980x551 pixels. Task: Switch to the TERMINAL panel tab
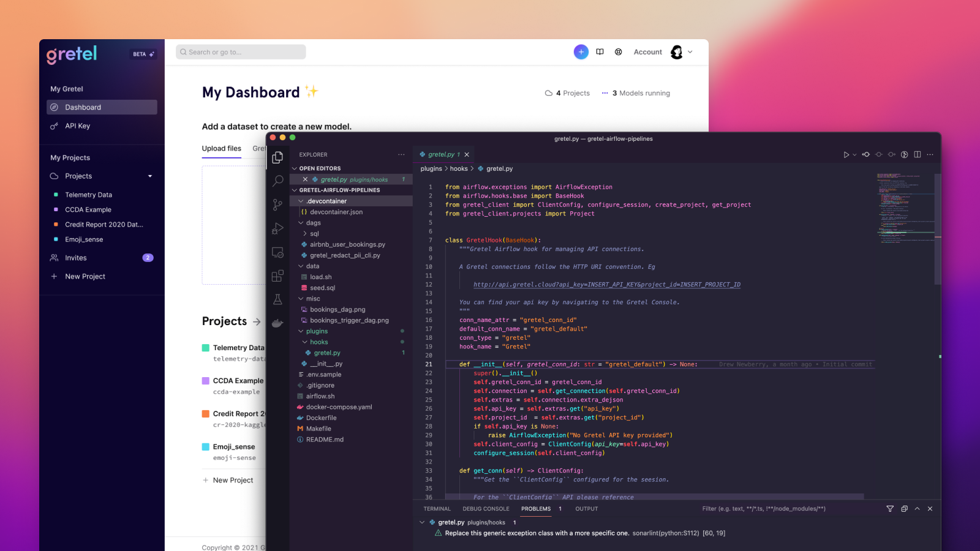tap(437, 509)
